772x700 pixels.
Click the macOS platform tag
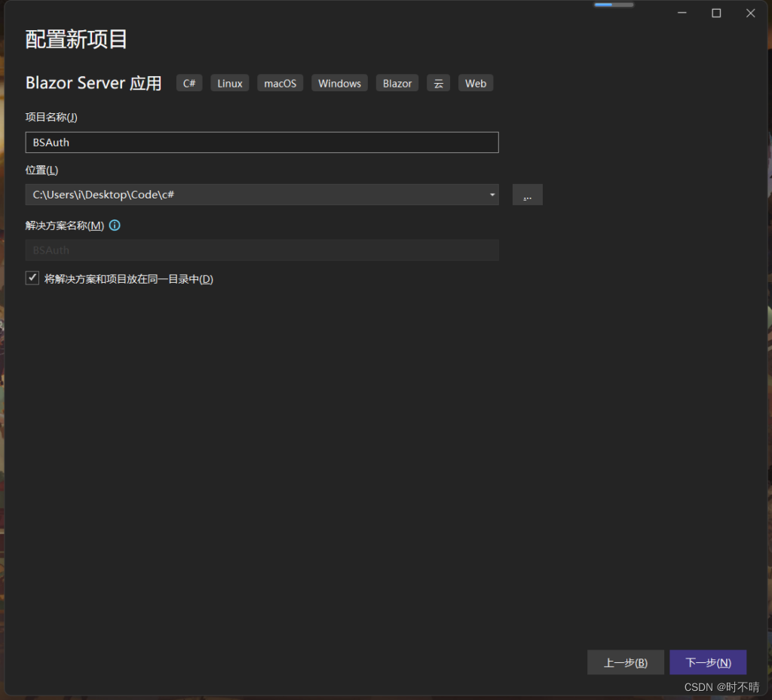(280, 83)
